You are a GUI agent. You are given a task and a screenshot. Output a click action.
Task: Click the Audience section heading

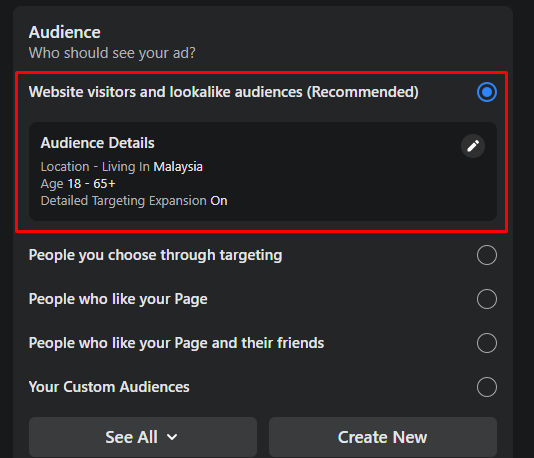65,32
